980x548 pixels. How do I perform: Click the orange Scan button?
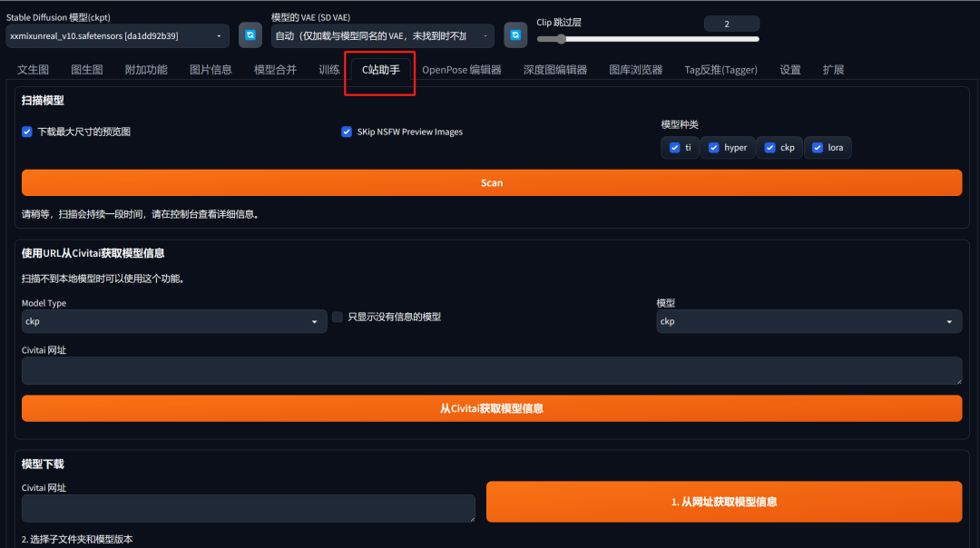point(491,182)
